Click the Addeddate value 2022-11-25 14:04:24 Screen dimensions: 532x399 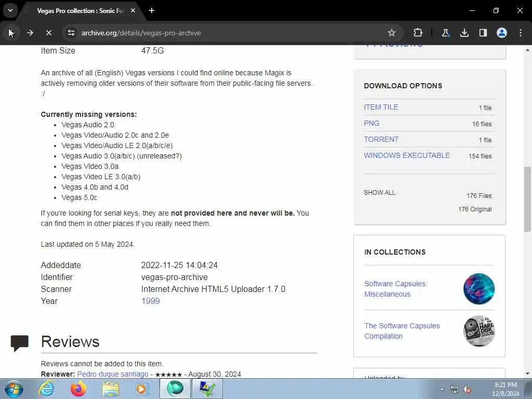pyautogui.click(x=179, y=265)
